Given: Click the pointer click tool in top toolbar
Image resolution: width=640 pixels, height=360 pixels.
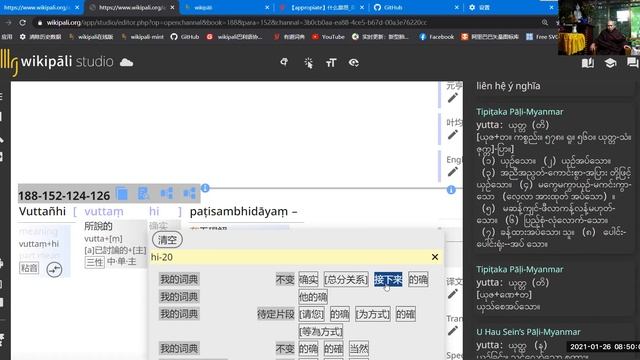Looking at the screenshot, I should click(x=308, y=63).
